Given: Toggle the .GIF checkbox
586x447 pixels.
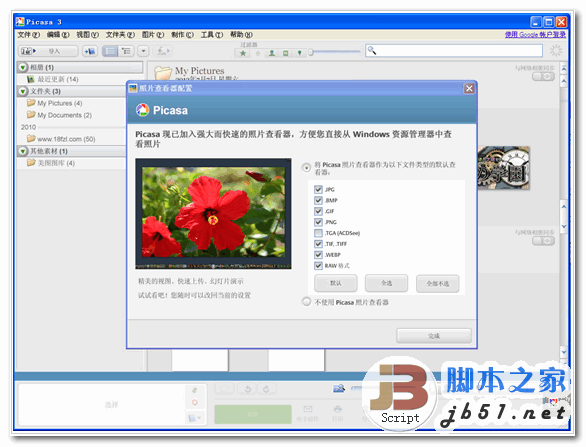Looking at the screenshot, I should click(318, 211).
